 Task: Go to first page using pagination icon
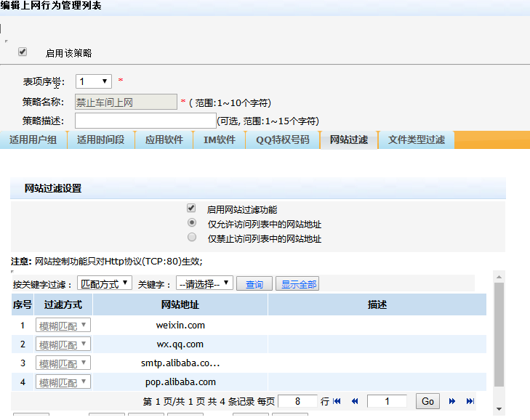(337, 401)
